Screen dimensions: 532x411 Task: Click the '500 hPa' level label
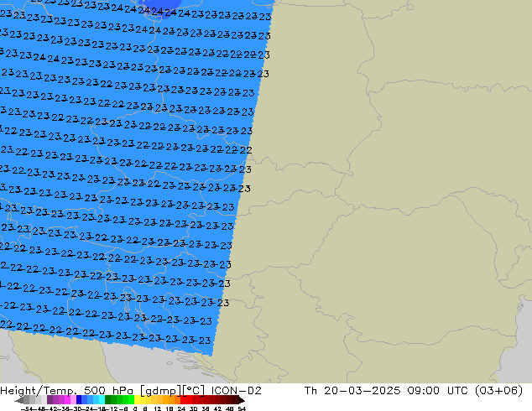pos(110,391)
